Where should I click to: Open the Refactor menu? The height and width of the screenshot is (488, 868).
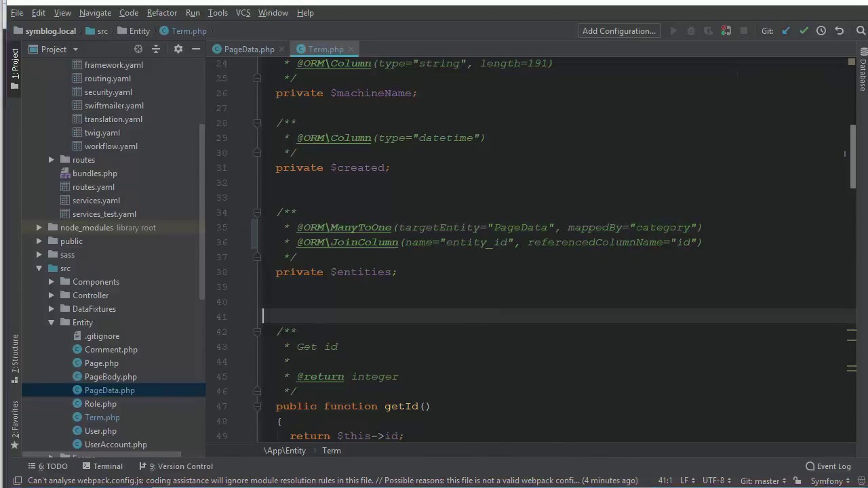pyautogui.click(x=162, y=12)
